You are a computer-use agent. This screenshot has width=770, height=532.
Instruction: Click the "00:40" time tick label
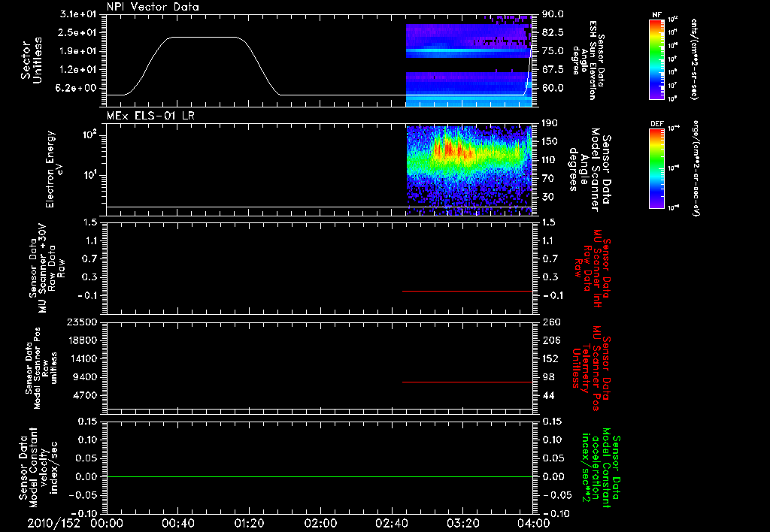coord(178,523)
